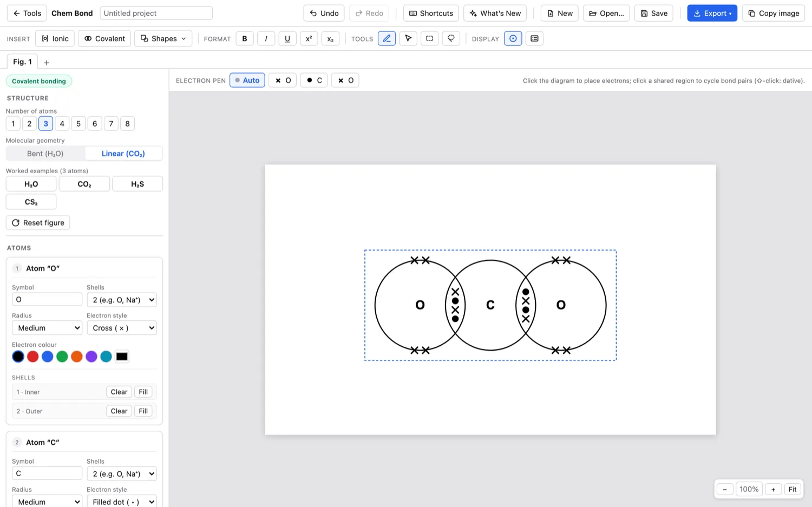Click the Redo button

[369, 13]
